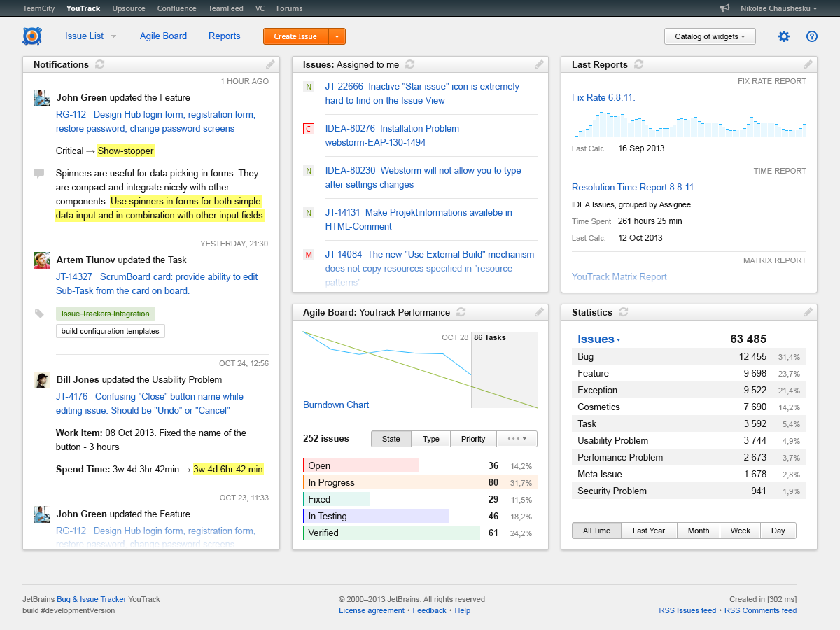Edit the Statistics widget

(808, 312)
